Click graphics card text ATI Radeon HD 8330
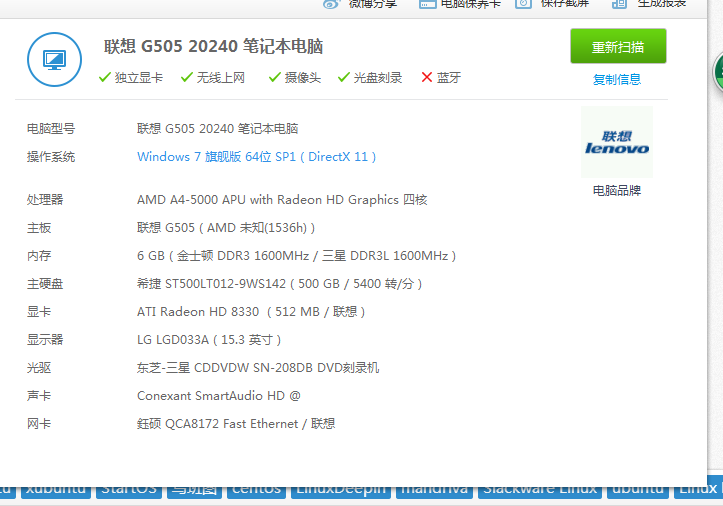This screenshot has width=723, height=506. [251, 312]
